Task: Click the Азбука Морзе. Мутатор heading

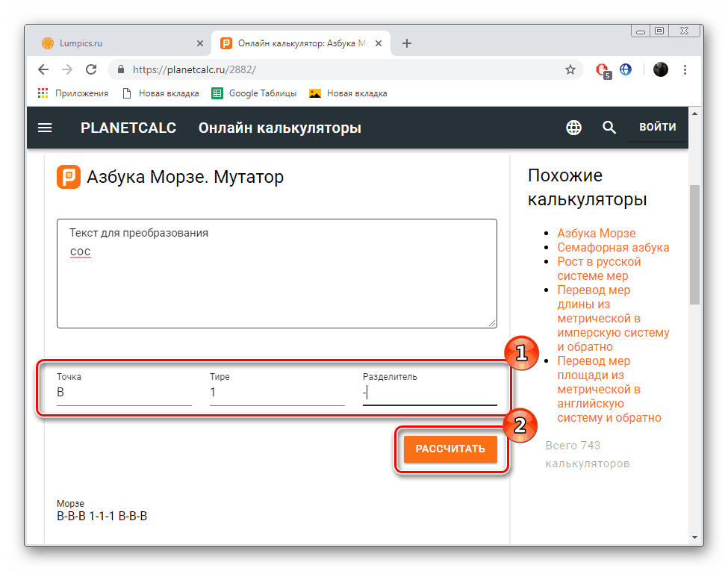Action: [x=185, y=177]
